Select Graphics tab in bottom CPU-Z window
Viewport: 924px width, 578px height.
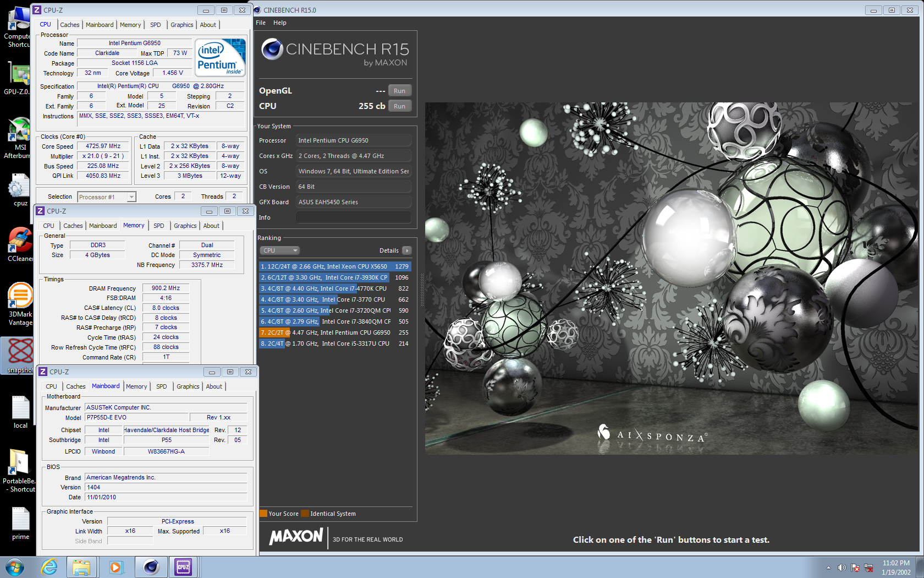pos(188,386)
